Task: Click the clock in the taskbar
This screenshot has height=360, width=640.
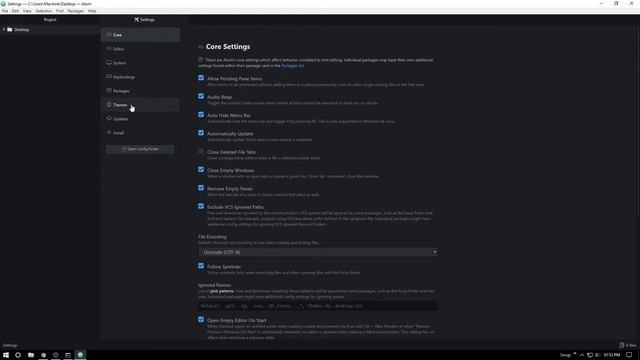Action: (612, 355)
